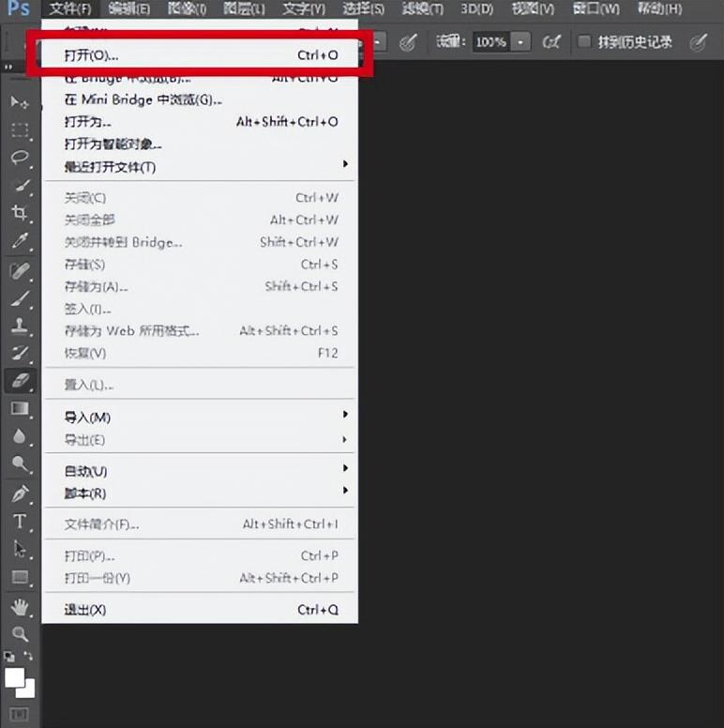
Task: Close the 文件(F) menu via its title
Action: point(70,8)
